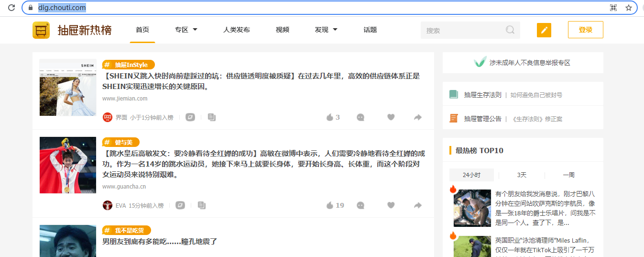This screenshot has height=257, width=644.
Task: Expand the 发现 dropdown menu
Action: point(326,30)
